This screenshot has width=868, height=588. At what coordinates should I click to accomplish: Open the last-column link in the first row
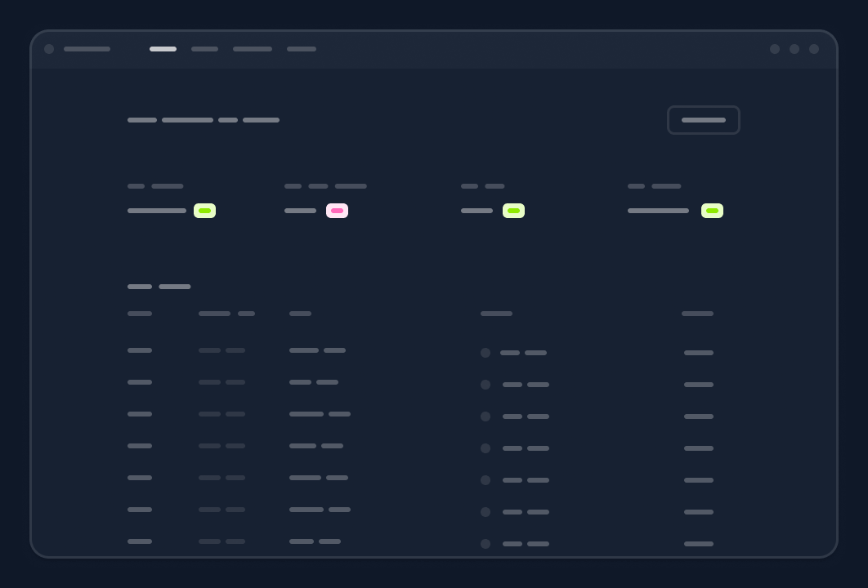click(x=699, y=353)
